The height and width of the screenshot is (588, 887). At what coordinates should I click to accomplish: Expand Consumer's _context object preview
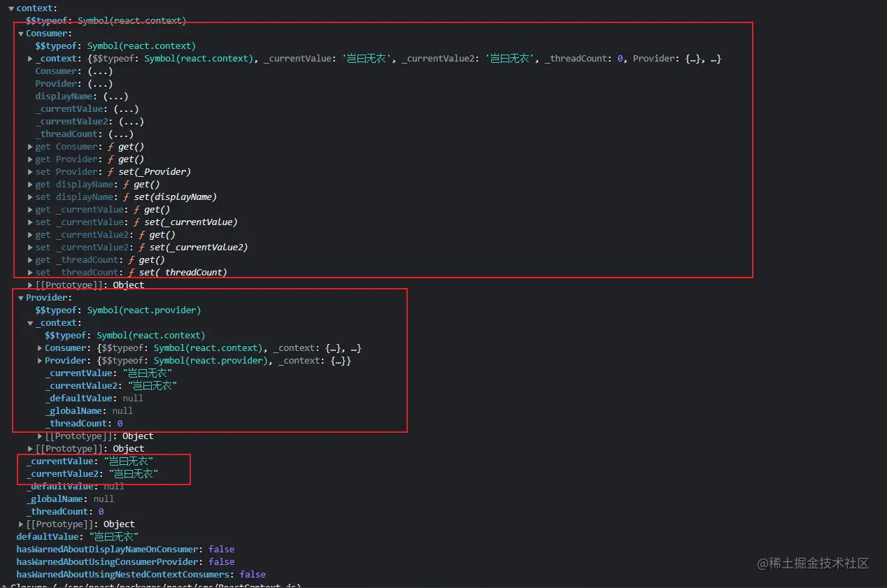coord(30,59)
